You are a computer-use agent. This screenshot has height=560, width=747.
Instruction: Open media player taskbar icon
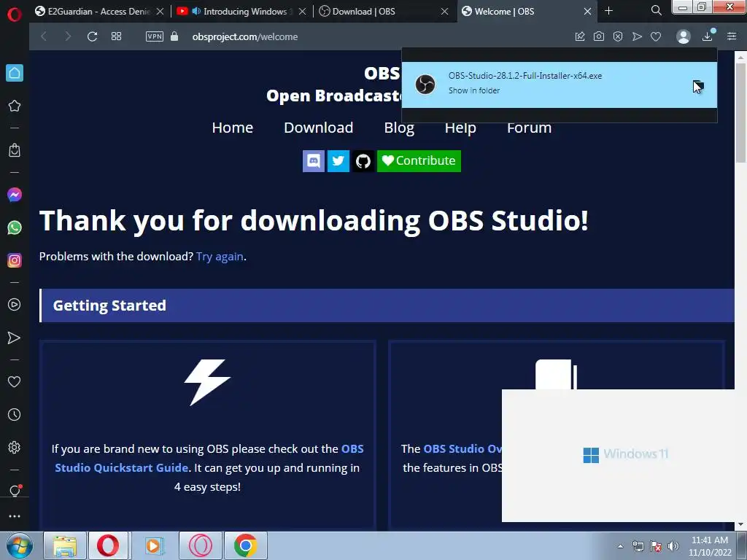pyautogui.click(x=154, y=545)
